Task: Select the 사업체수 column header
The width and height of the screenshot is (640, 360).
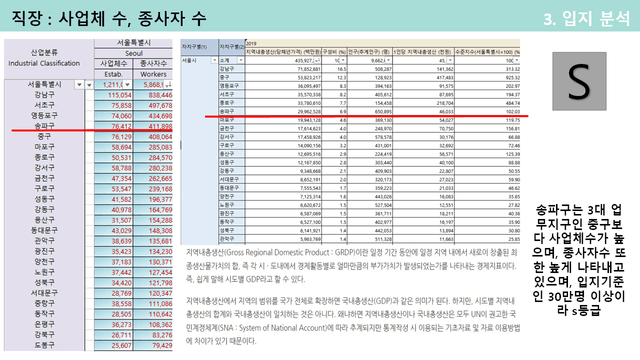Action: pyautogui.click(x=114, y=64)
